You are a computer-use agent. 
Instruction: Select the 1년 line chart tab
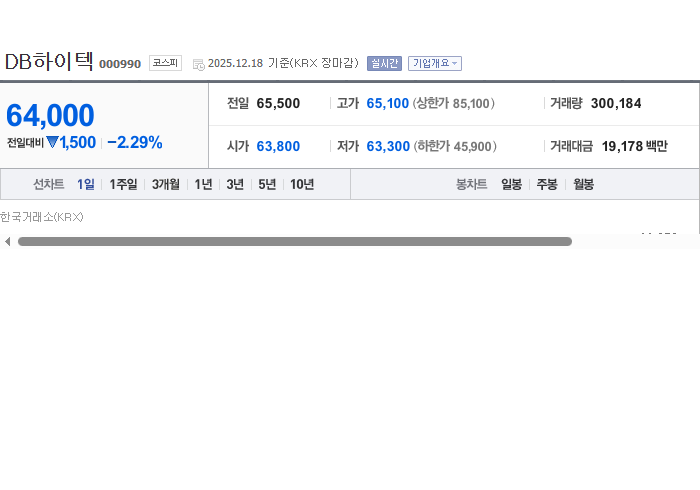coord(203,184)
